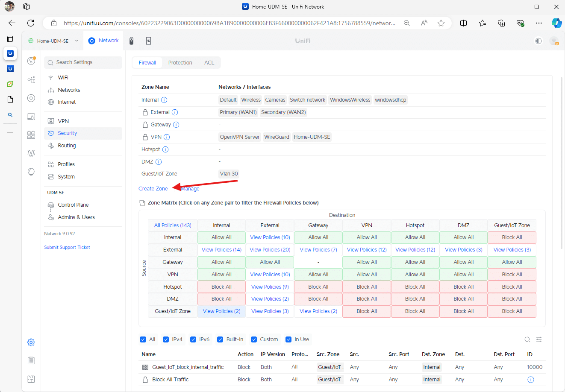Select All Policies (143) in matrix
Screen dimensions: 565x392
point(173,225)
